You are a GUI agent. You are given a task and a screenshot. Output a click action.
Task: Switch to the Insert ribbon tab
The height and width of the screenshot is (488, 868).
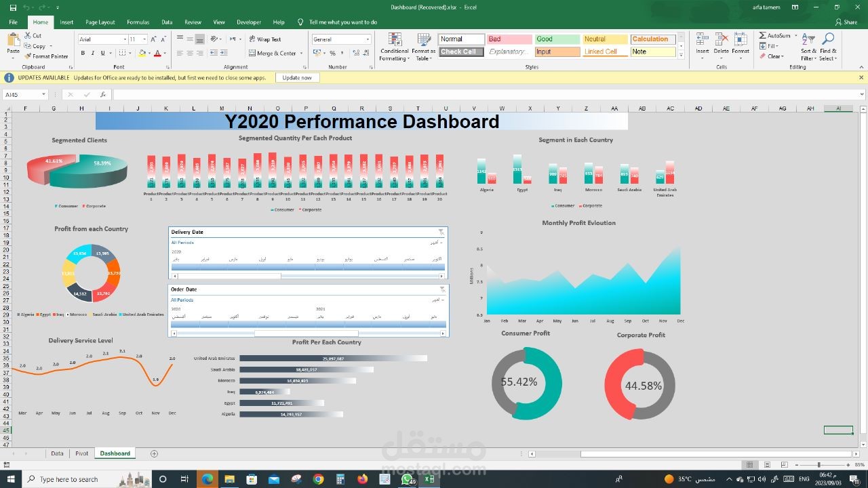[x=66, y=22]
